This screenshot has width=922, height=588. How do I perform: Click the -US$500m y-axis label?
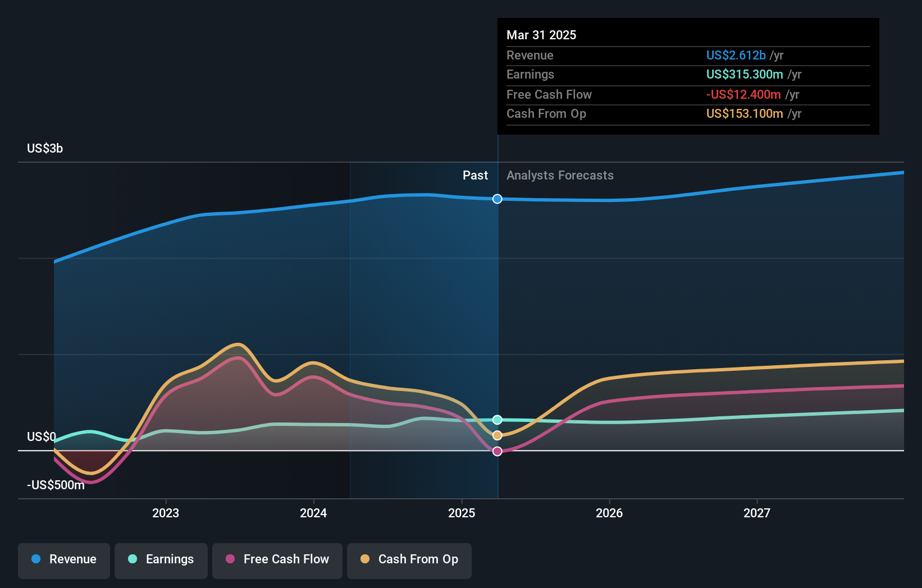point(56,485)
